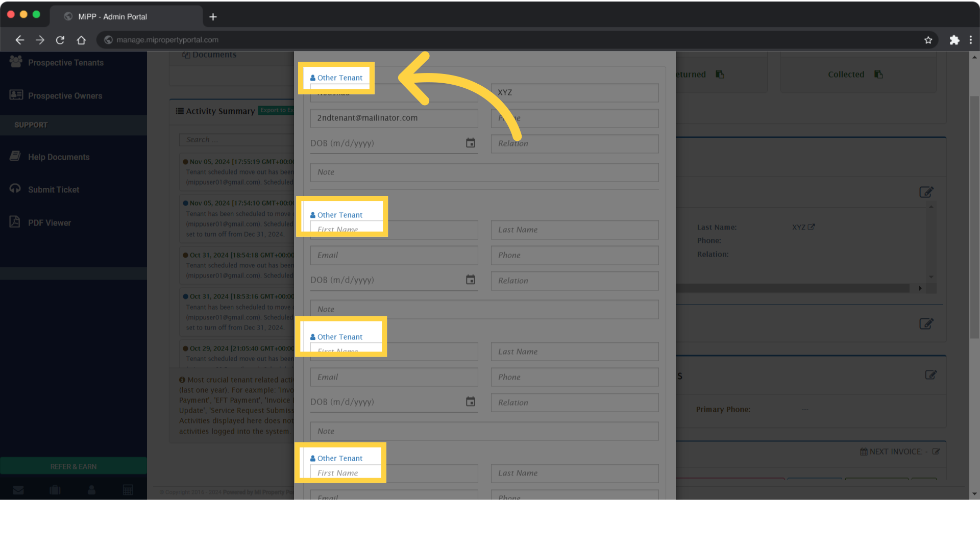Viewport: 980px width, 551px height.
Task: Click the edit icon above Last Name details
Action: point(926,192)
